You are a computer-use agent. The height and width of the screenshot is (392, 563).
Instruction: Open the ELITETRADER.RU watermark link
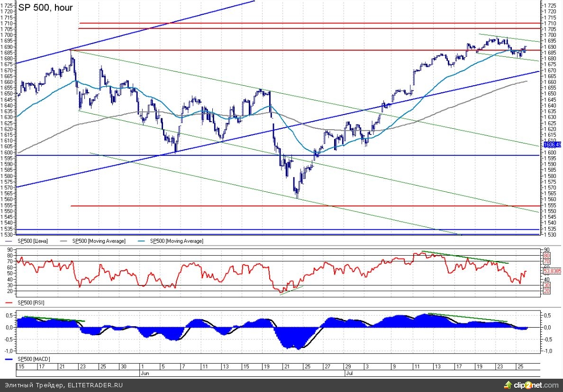coord(95,385)
